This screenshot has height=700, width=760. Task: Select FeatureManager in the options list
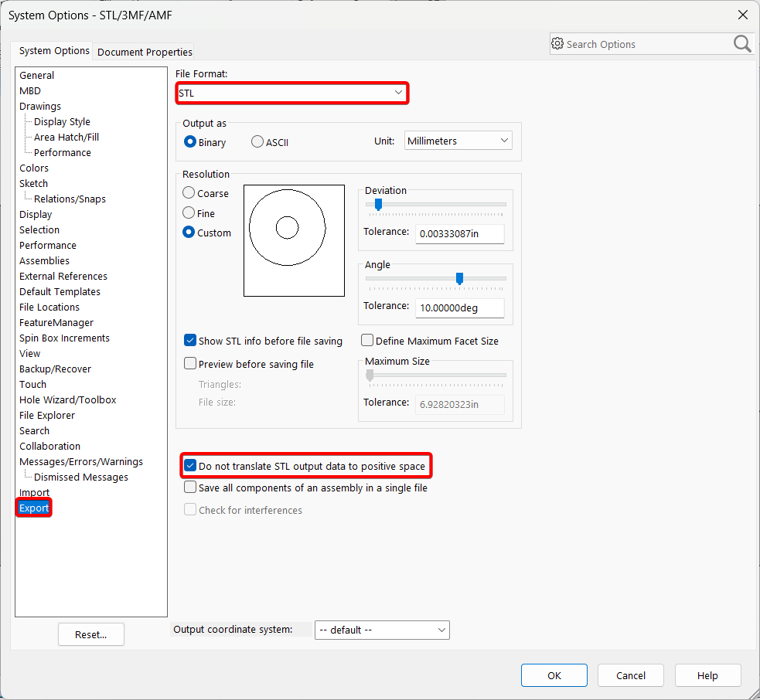pyautogui.click(x=56, y=323)
